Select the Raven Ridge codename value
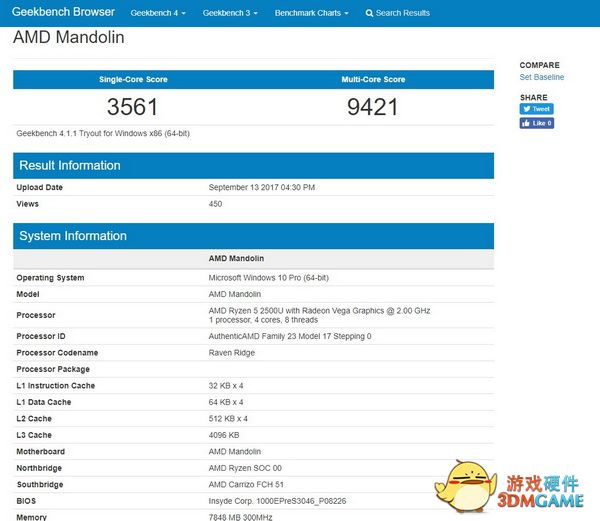Screen dimensions: 600x521 pos(232,353)
